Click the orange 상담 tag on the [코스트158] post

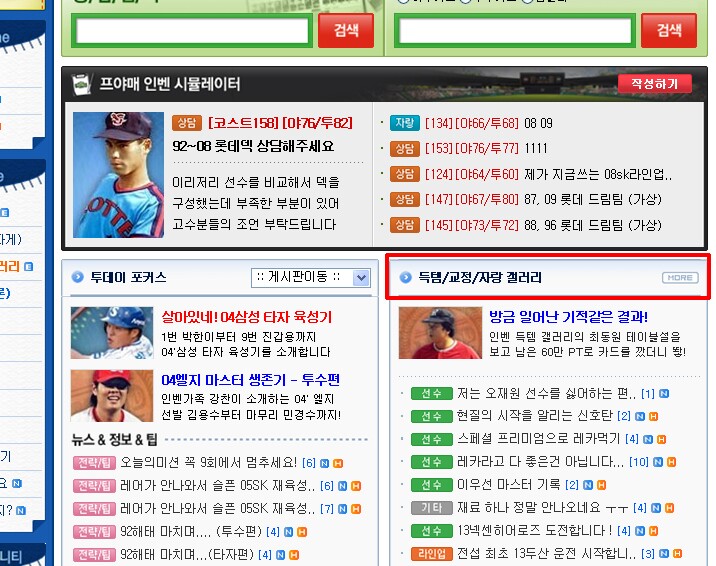coord(186,123)
